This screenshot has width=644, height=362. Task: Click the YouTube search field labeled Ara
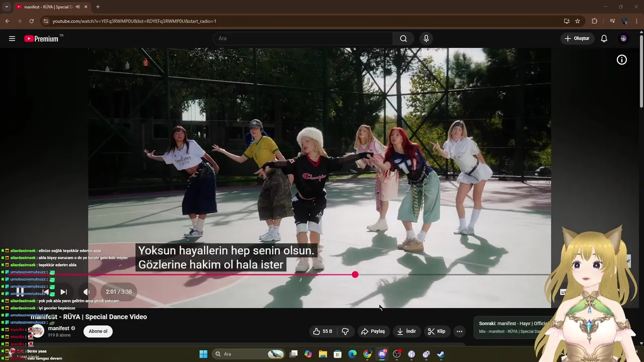point(304,39)
